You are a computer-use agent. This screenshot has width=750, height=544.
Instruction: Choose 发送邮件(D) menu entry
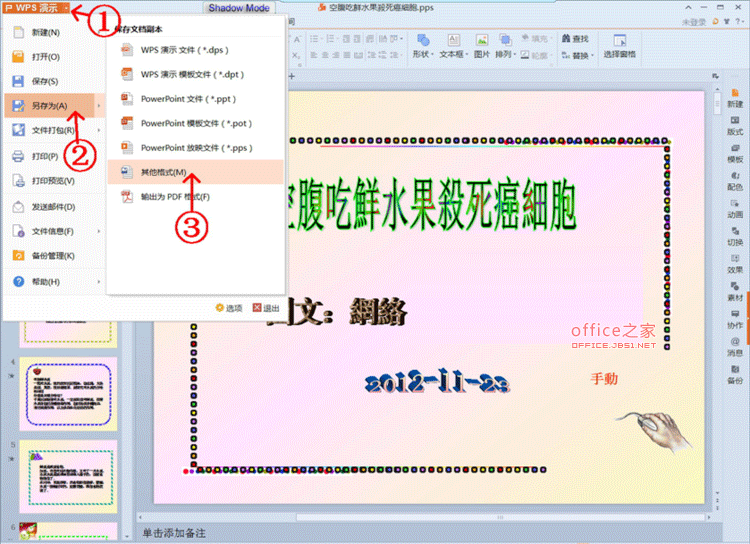point(54,207)
